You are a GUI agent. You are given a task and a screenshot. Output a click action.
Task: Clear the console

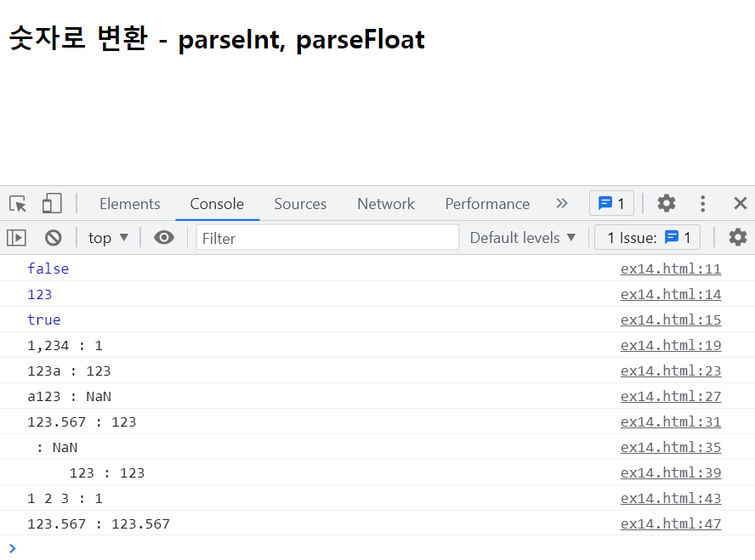coord(53,238)
